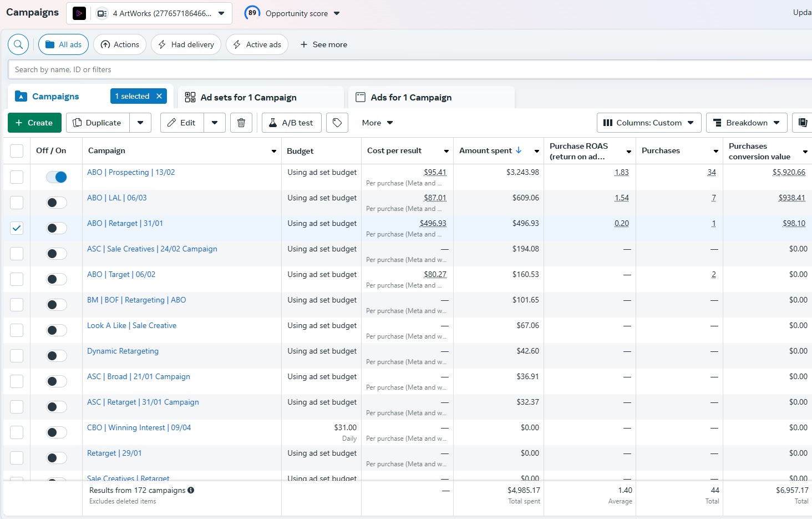This screenshot has width=812, height=519.
Task: Enable the ABO LAL 06/03 campaign toggle
Action: 57,203
